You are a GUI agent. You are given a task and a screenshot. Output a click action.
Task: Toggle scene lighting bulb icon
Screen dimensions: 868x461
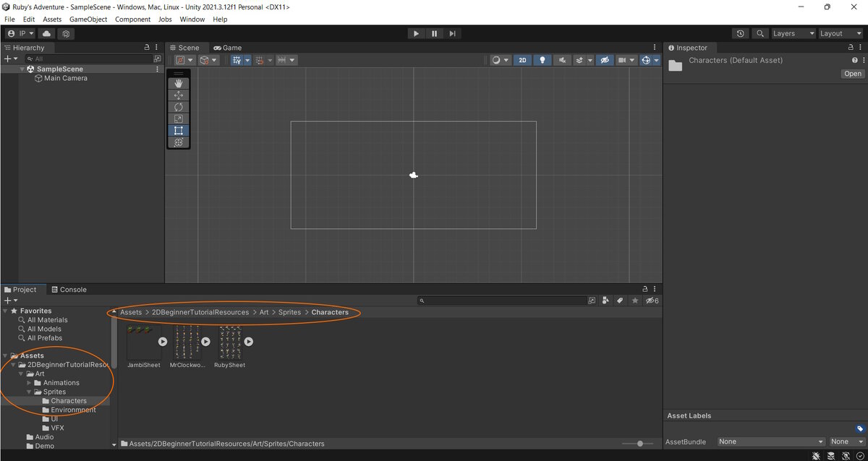tap(542, 60)
